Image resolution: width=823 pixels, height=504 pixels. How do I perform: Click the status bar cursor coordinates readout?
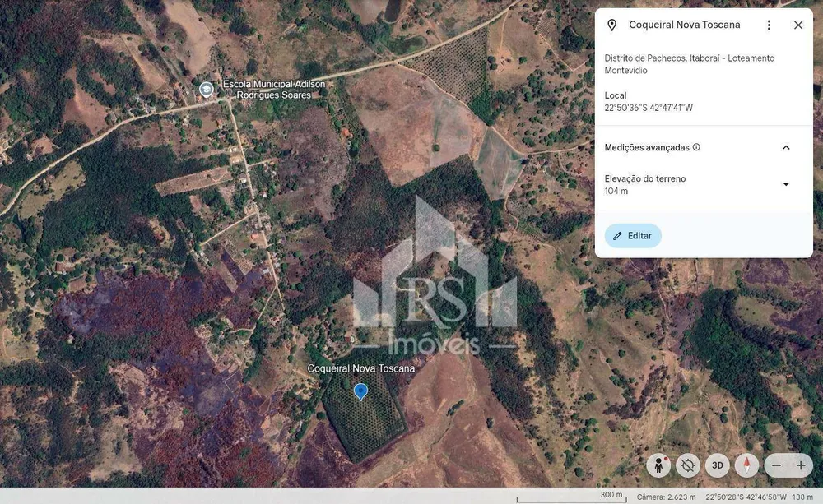point(746,497)
